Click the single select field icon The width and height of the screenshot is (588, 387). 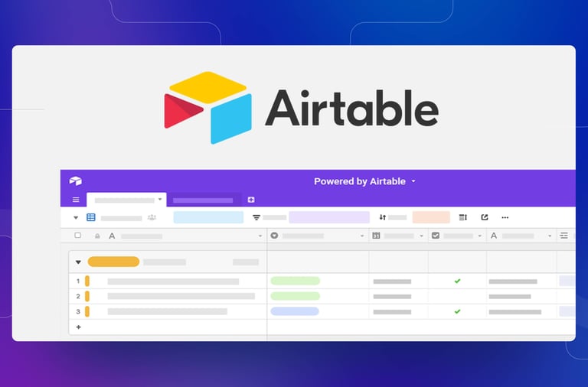(x=275, y=236)
